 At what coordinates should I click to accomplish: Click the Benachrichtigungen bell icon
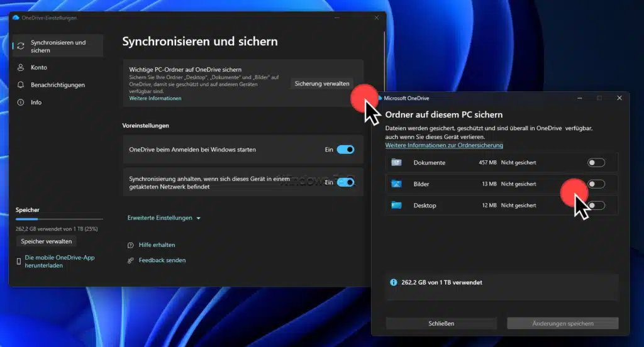(21, 85)
